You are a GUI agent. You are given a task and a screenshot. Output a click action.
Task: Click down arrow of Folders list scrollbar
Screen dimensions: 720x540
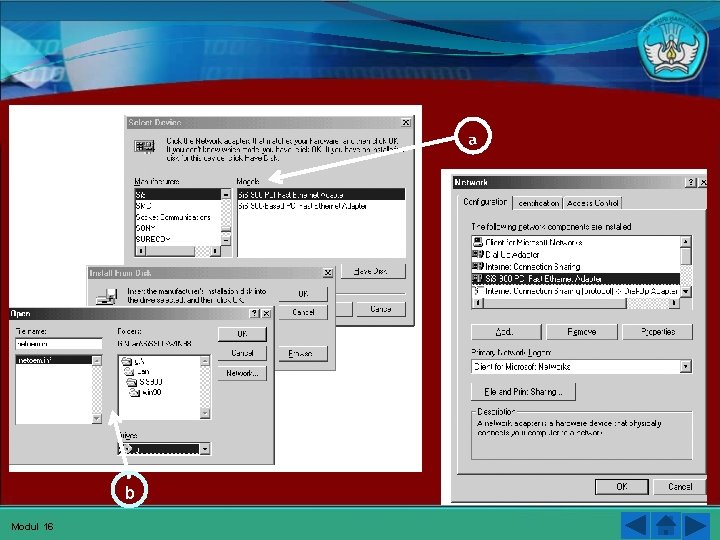tap(205, 413)
